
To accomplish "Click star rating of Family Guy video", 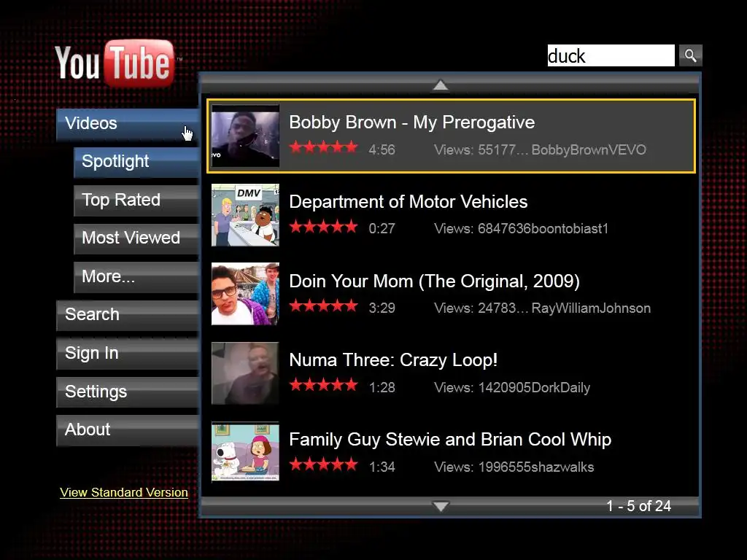I will [x=323, y=464].
